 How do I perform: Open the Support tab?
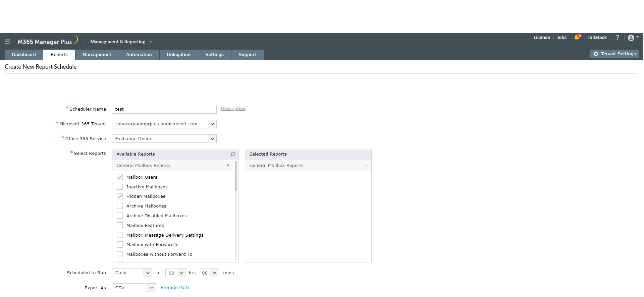pos(248,55)
